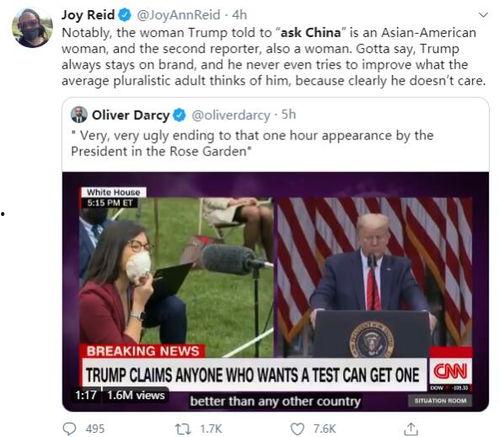499x437 pixels.
Task: Open the @oliverdarcy handle
Action: (231, 115)
